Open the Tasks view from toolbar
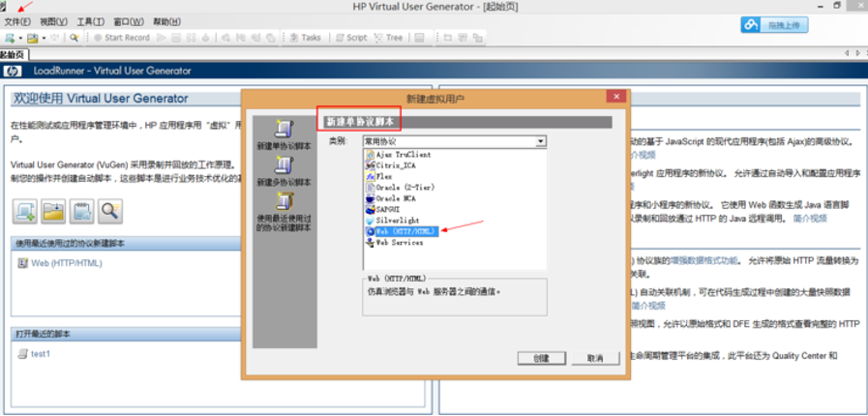This screenshot has height=416, width=868. click(x=306, y=38)
